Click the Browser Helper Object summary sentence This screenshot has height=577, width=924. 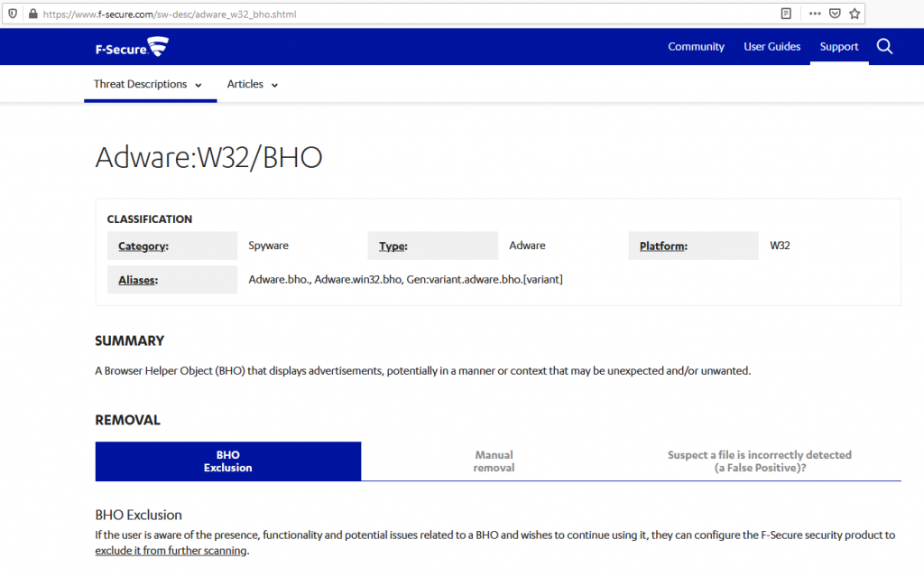423,370
